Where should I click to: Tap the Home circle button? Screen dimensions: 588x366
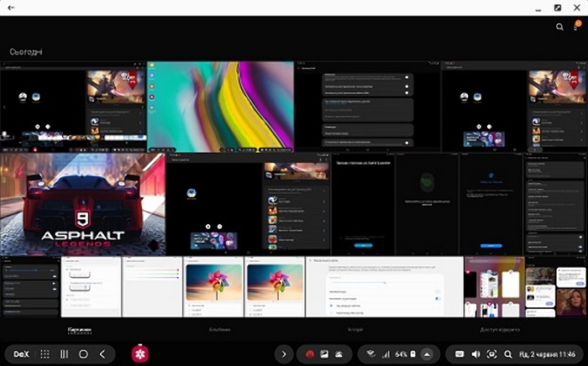tap(83, 354)
